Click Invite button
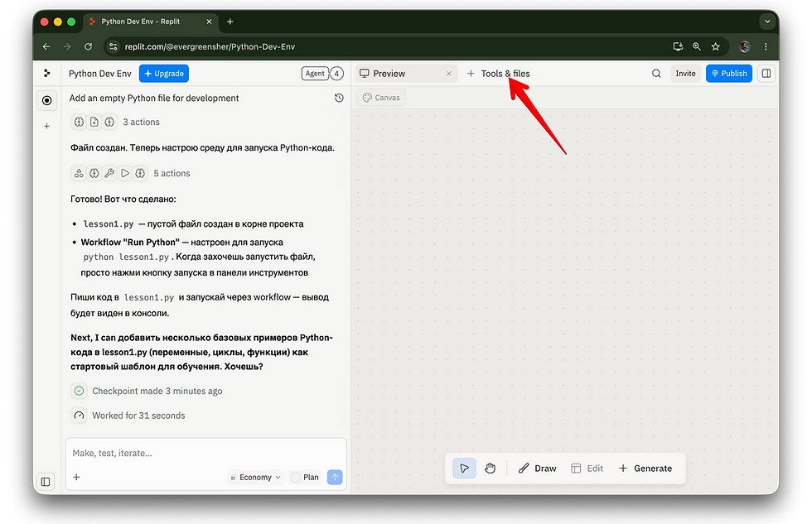The image size is (812, 524). pos(685,74)
